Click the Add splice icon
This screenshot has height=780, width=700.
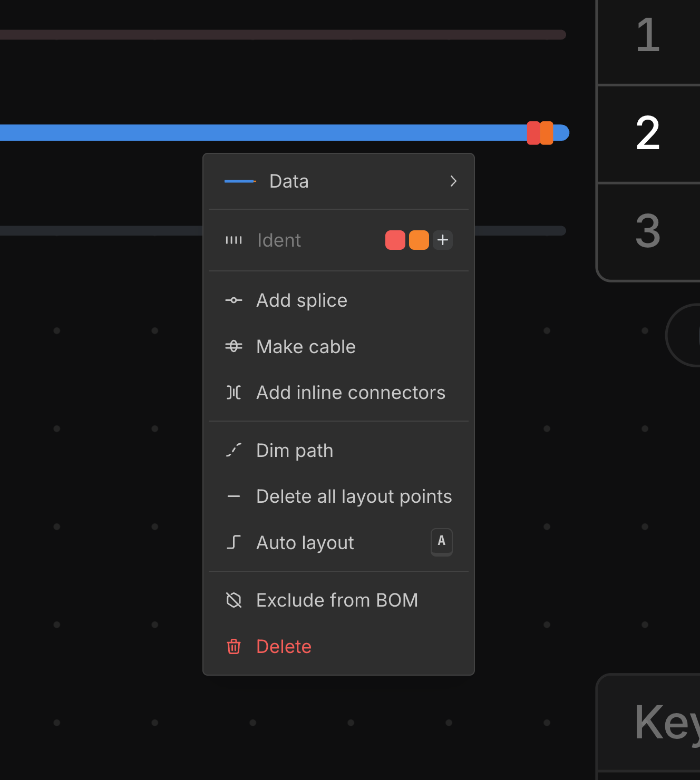(234, 300)
